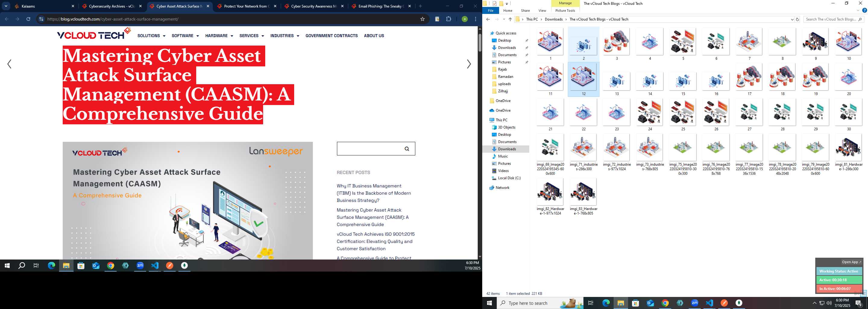Open vCloud Tech ISO 9001:2015 post
The height and width of the screenshot is (309, 868).
pos(375,241)
